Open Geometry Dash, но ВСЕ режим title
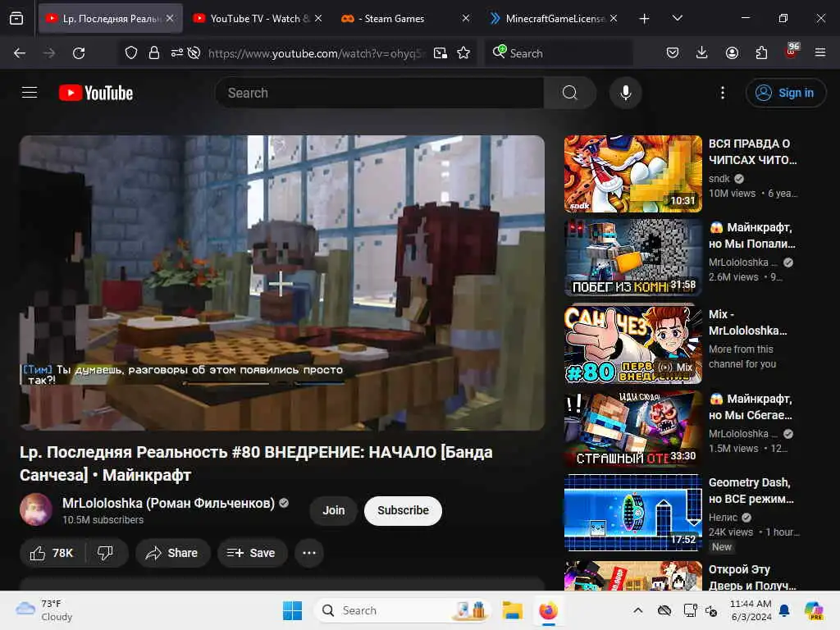The width and height of the screenshot is (840, 630). (751, 491)
